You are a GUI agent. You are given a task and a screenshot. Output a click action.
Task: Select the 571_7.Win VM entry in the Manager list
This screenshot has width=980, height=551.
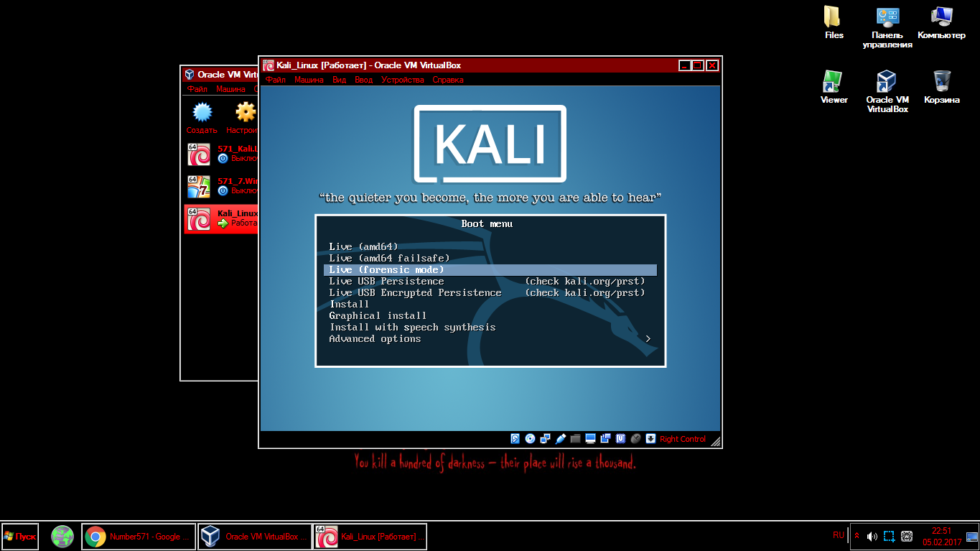click(220, 186)
